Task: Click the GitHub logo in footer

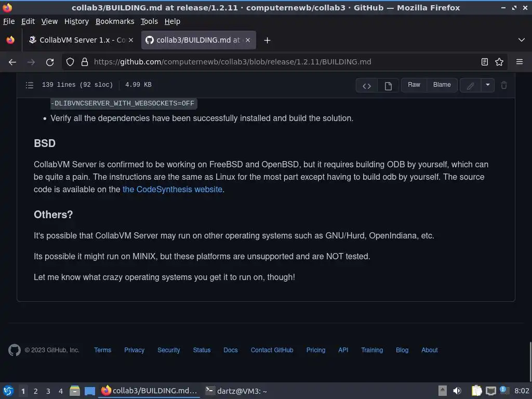Action: (14, 350)
